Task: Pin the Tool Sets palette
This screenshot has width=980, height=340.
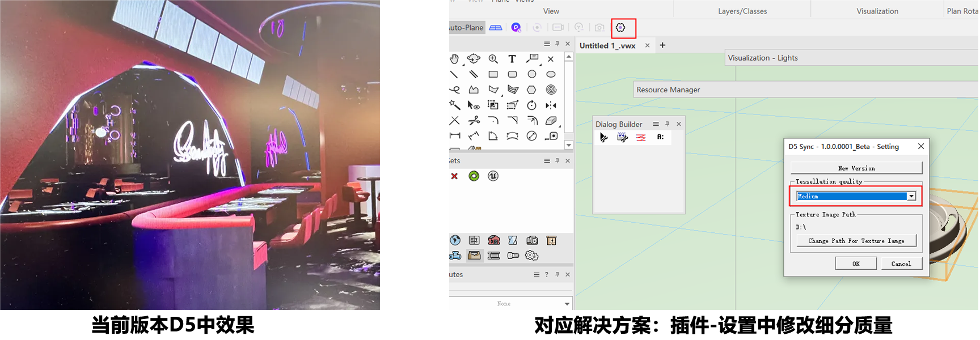Action: tap(557, 161)
